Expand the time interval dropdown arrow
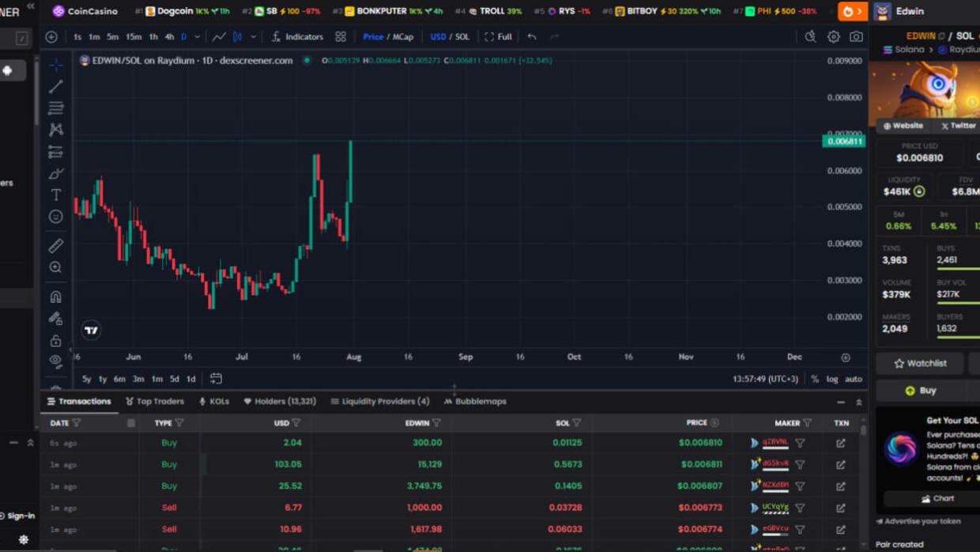The image size is (980, 552). (198, 36)
